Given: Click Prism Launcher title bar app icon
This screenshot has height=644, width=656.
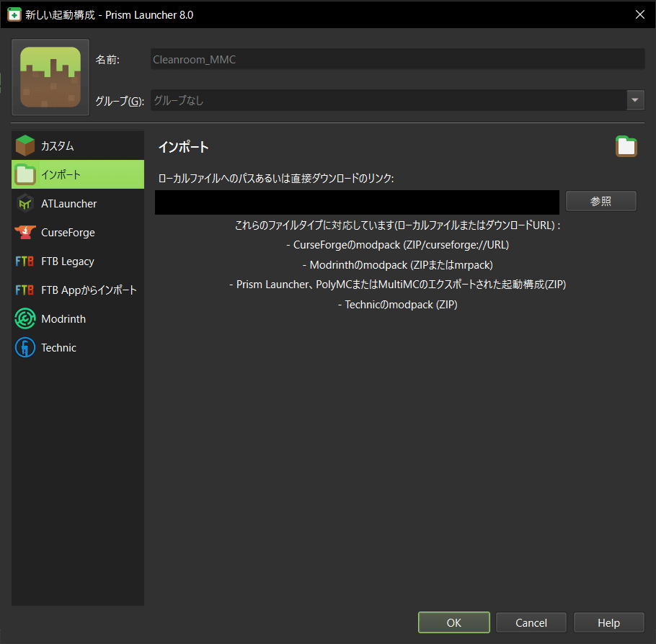Looking at the screenshot, I should (14, 14).
